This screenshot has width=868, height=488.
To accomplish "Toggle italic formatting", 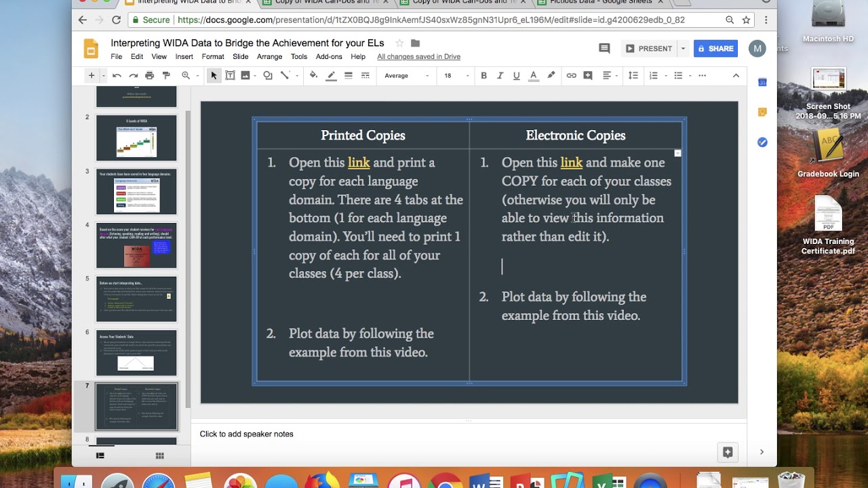I will click(x=500, y=75).
